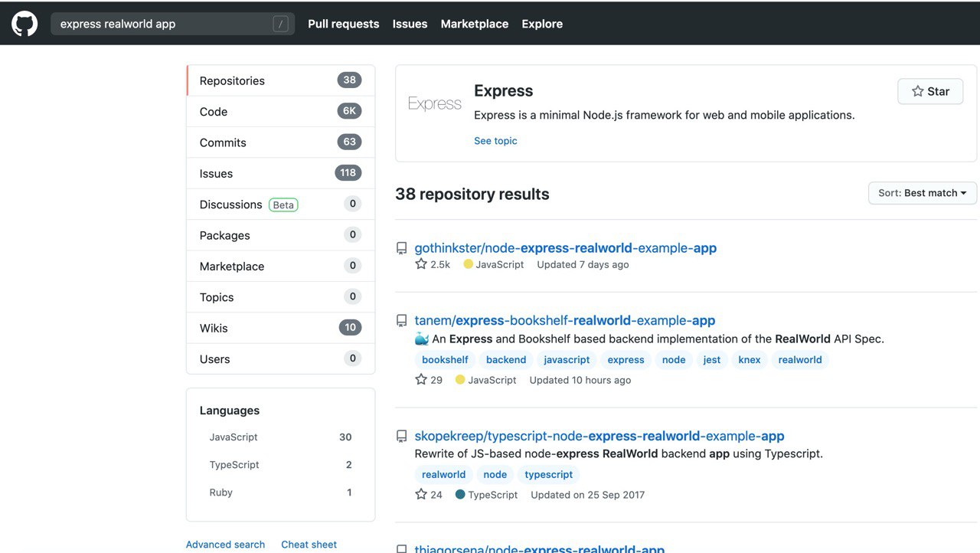This screenshot has width=980, height=553.
Task: Click node tag on skopekreep repo
Action: pos(495,475)
